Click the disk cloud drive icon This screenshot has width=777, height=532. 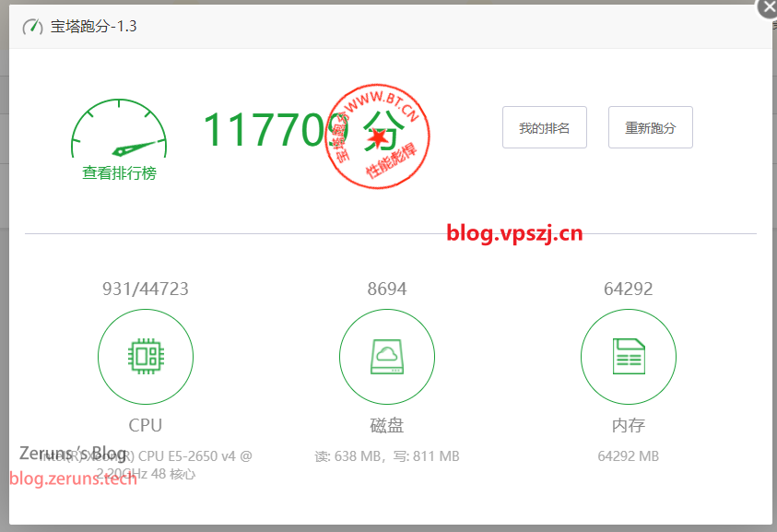387,356
